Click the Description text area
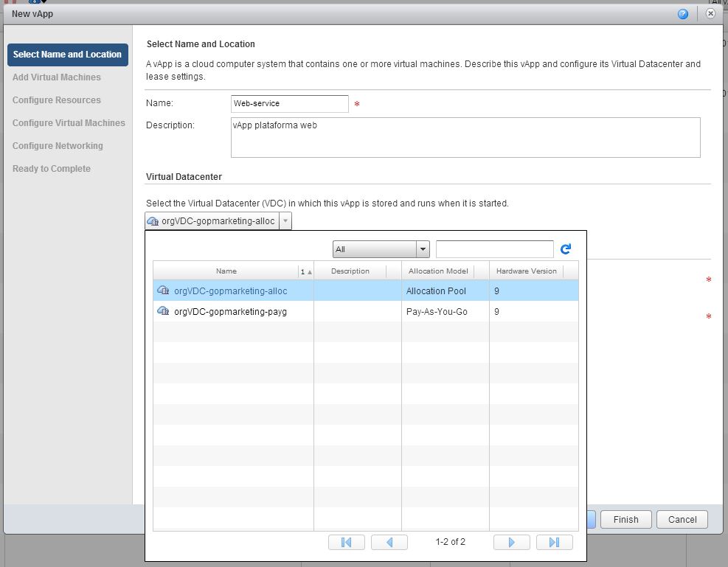Screen dimensions: 728x567 pos(465,137)
